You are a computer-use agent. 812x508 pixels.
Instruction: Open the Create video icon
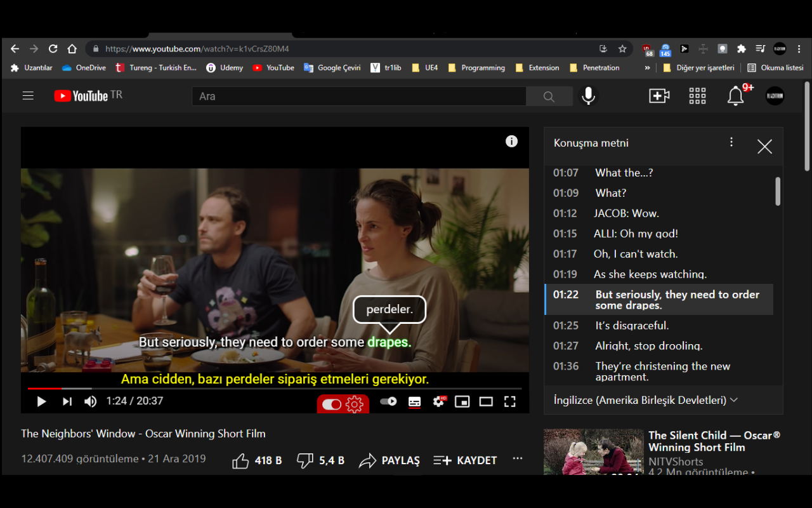pos(659,96)
